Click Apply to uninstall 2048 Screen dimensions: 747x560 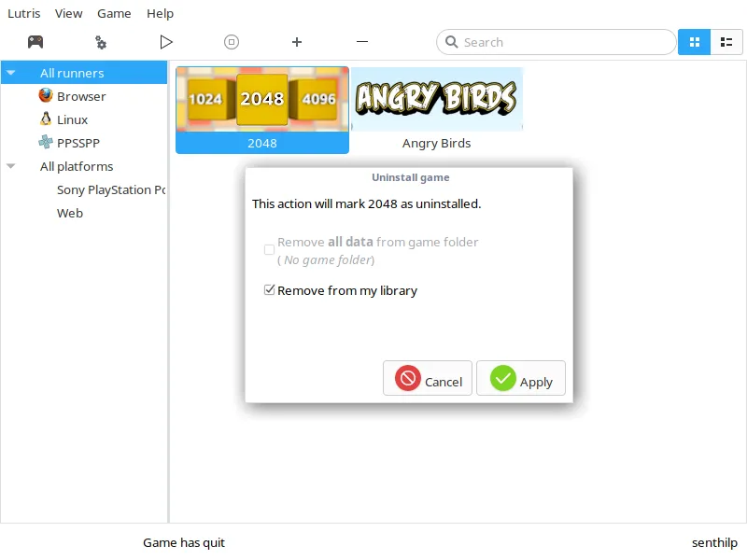coord(521,378)
